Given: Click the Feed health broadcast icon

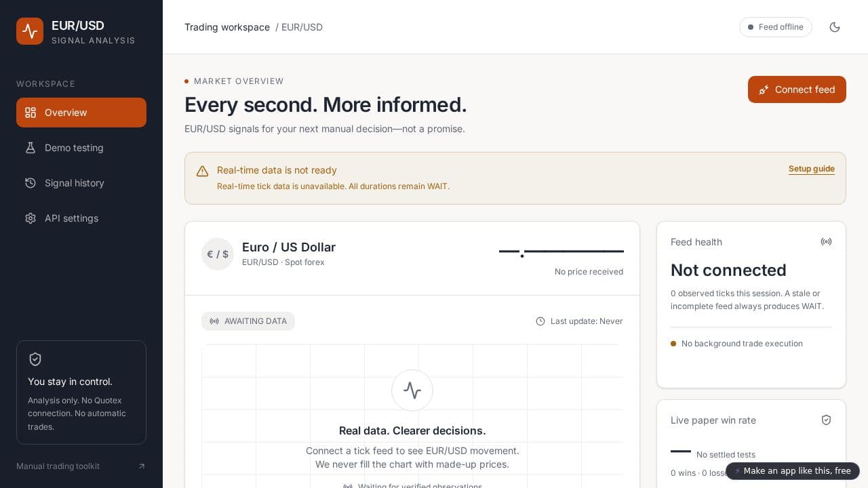Looking at the screenshot, I should (826, 242).
